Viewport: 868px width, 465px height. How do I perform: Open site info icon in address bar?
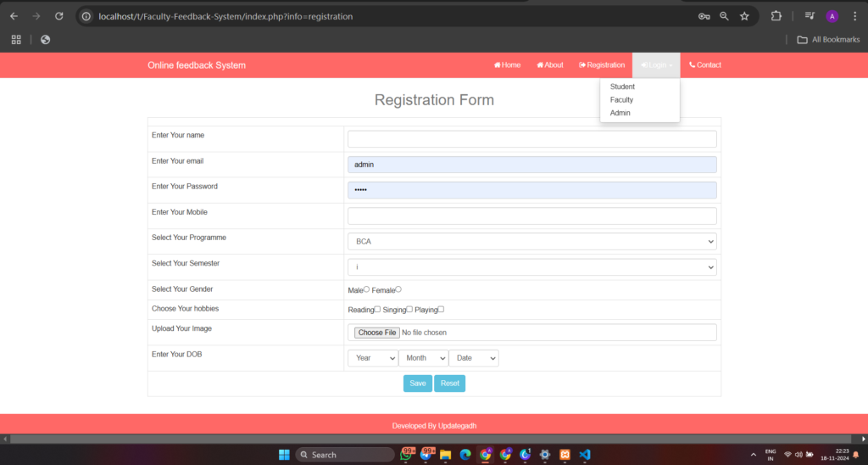click(x=86, y=17)
